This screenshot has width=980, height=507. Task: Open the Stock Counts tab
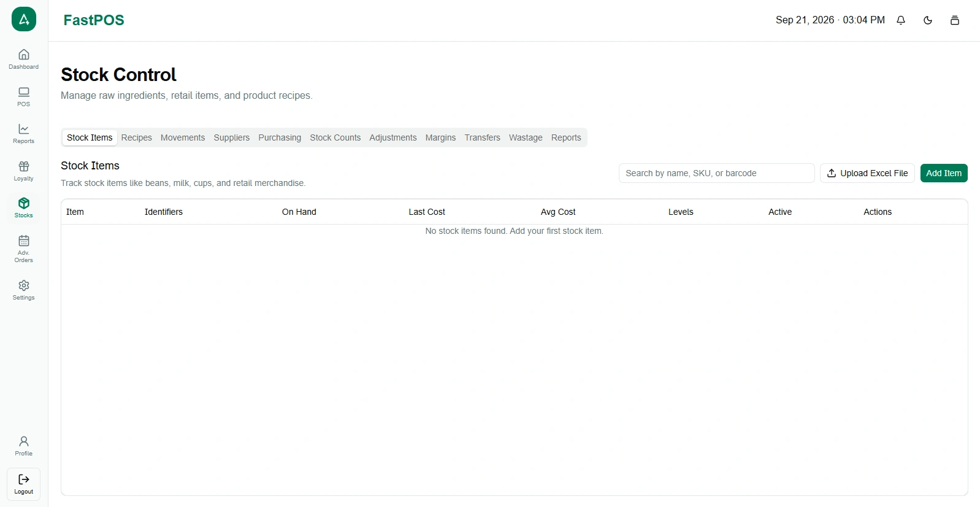[x=335, y=137]
